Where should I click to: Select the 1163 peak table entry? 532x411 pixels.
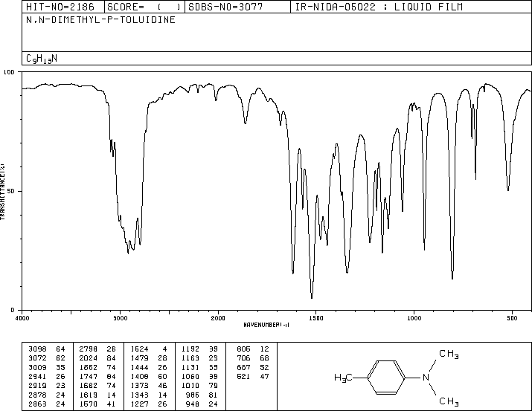[190, 358]
